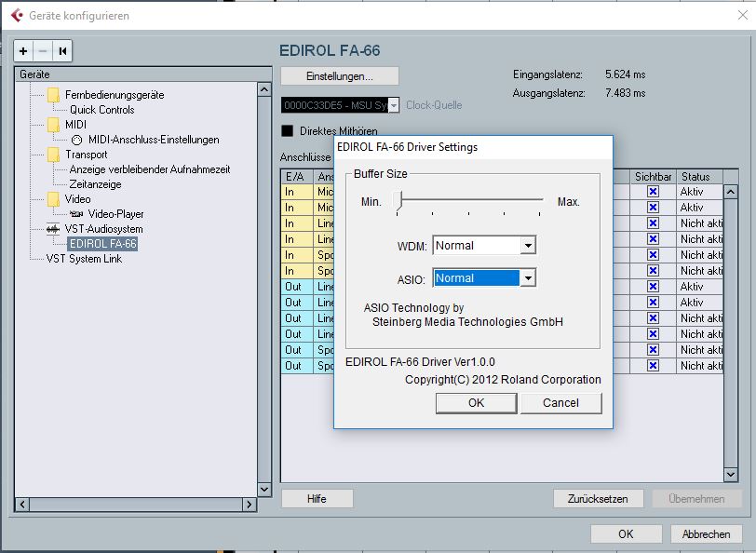Click the Geräte list header

pyautogui.click(x=143, y=74)
